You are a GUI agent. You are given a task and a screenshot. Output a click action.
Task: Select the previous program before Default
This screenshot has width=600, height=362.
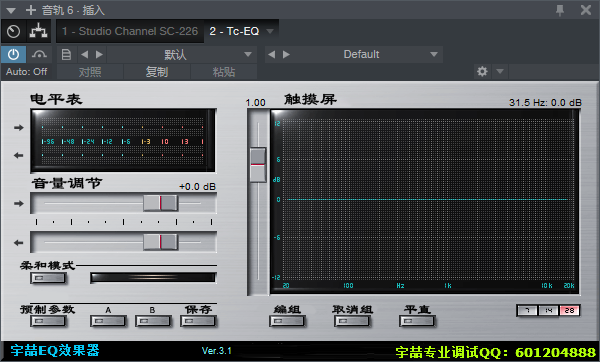coord(272,55)
